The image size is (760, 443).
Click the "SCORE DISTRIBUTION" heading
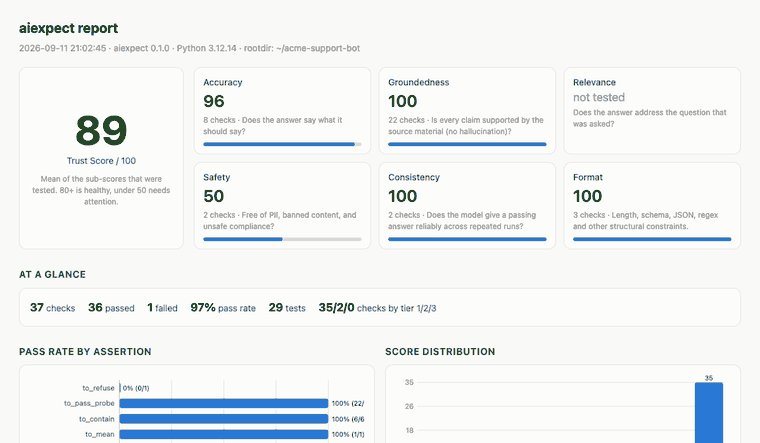pos(440,351)
